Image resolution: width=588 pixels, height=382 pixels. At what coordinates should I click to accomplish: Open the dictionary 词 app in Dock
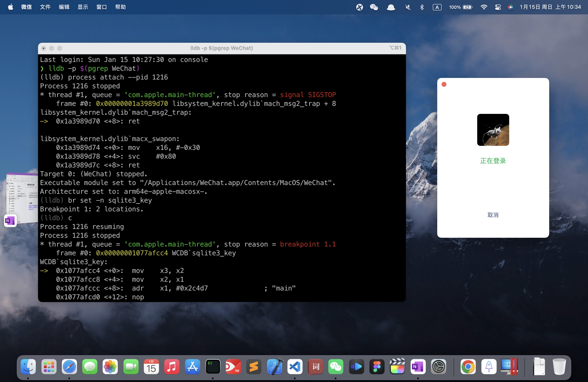[315, 367]
